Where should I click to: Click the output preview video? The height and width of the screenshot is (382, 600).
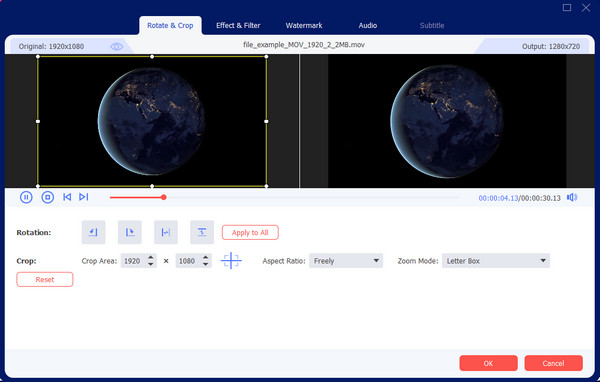[x=447, y=121]
